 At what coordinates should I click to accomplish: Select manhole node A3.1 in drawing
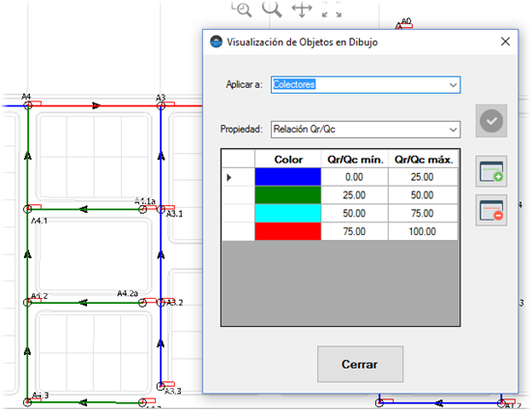(x=162, y=209)
